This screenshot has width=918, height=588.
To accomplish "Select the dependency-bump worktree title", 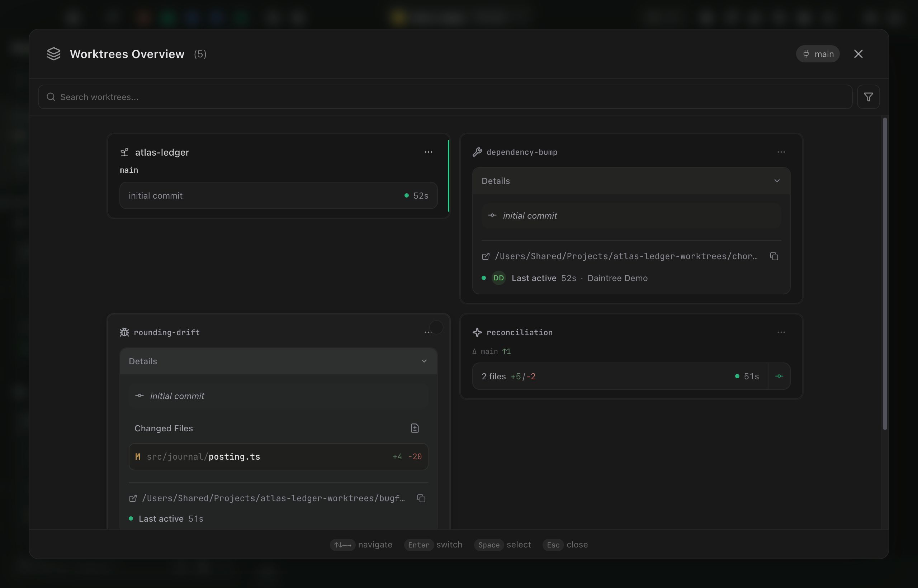I will pos(522,152).
